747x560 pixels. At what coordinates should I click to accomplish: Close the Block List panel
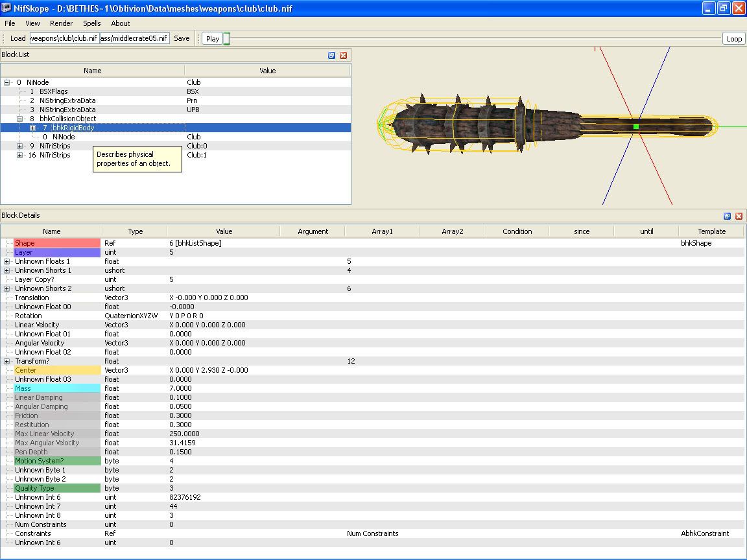click(344, 56)
